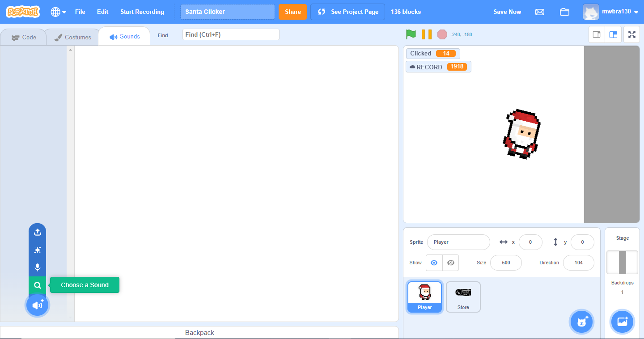This screenshot has width=644, height=339.
Task: Upload a sound with the upload icon
Action: [38, 232]
